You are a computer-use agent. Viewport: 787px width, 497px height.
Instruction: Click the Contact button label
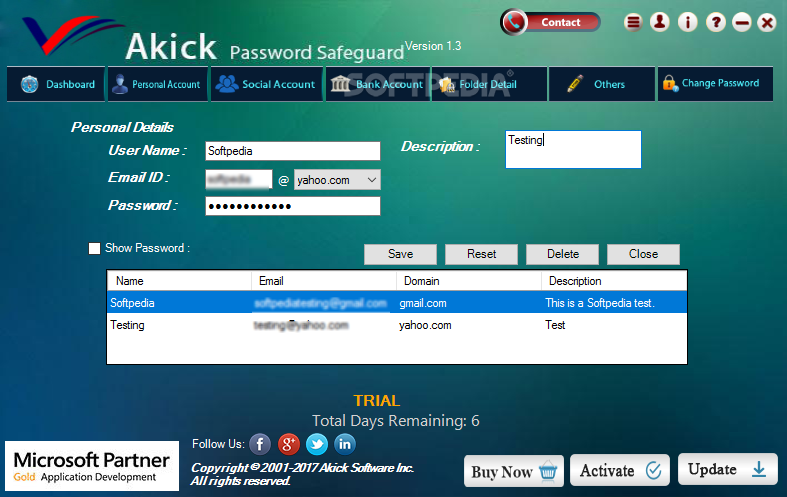tap(561, 22)
